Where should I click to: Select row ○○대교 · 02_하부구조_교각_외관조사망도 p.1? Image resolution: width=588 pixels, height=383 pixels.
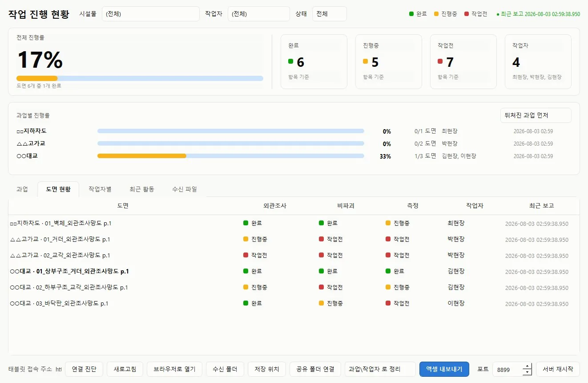[x=294, y=287]
